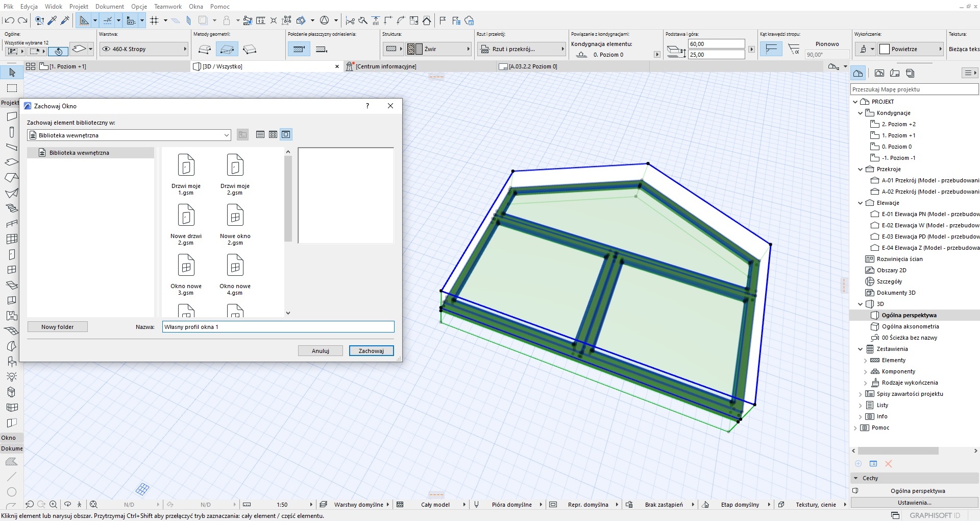Open the 460-K Stropy layer dropdown
The width and height of the screenshot is (980, 521).
(143, 49)
